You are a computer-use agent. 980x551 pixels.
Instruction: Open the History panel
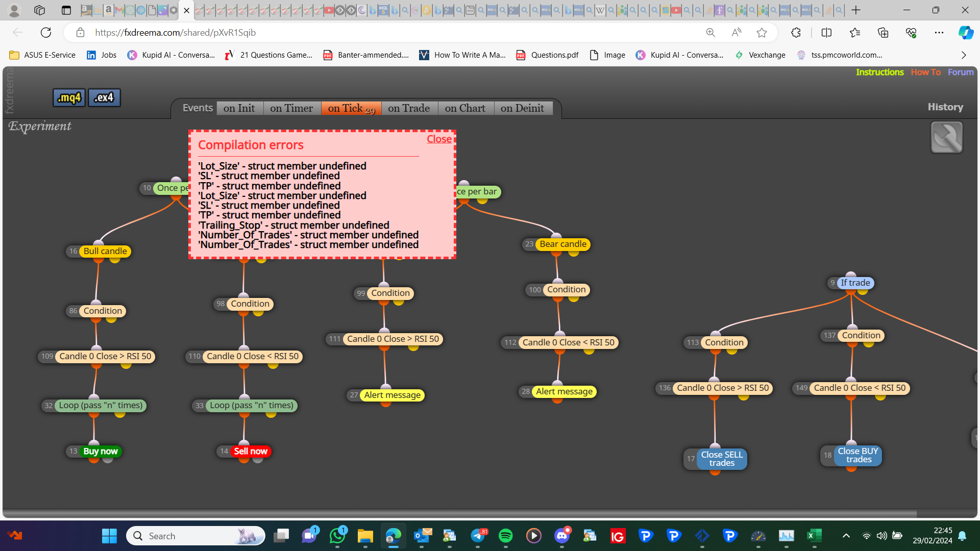945,107
